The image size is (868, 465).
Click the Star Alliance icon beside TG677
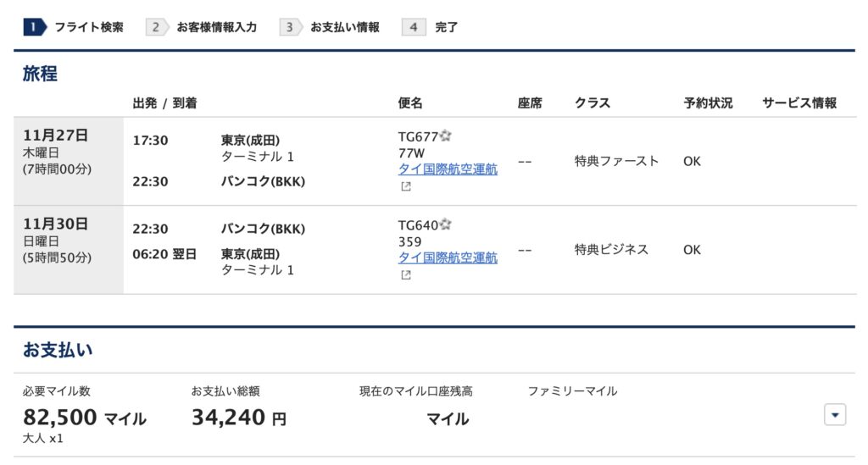tap(446, 136)
